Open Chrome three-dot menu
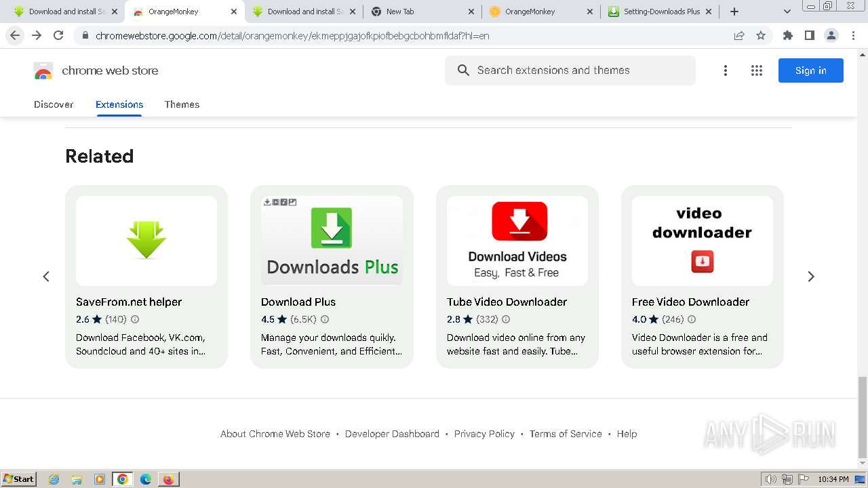The height and width of the screenshot is (488, 868). pyautogui.click(x=853, y=35)
